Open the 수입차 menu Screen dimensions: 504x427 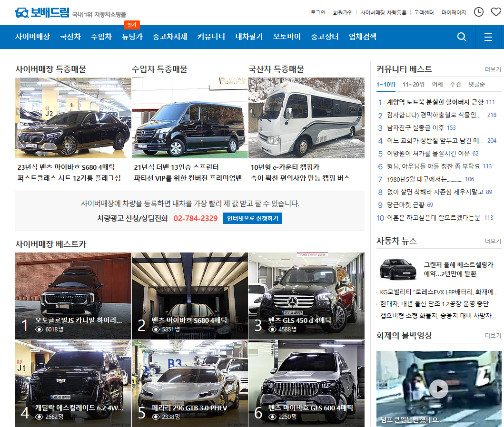click(x=101, y=37)
